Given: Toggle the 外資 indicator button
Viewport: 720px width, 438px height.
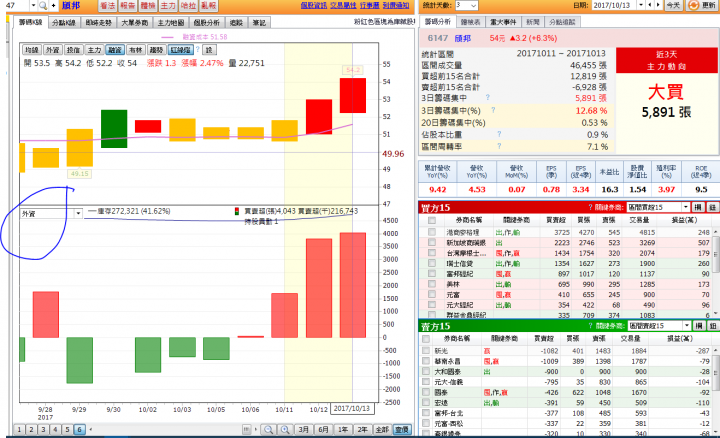Looking at the screenshot, I should [53, 50].
